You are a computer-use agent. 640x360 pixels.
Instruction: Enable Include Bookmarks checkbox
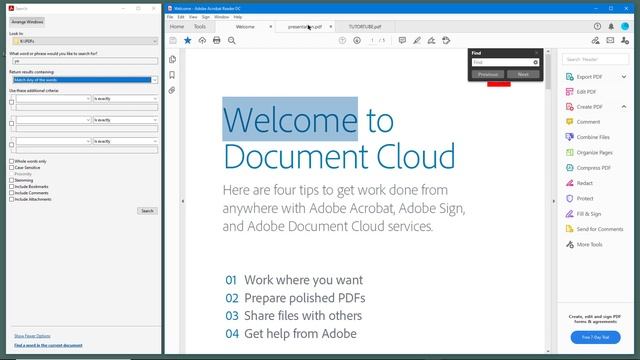pos(11,187)
